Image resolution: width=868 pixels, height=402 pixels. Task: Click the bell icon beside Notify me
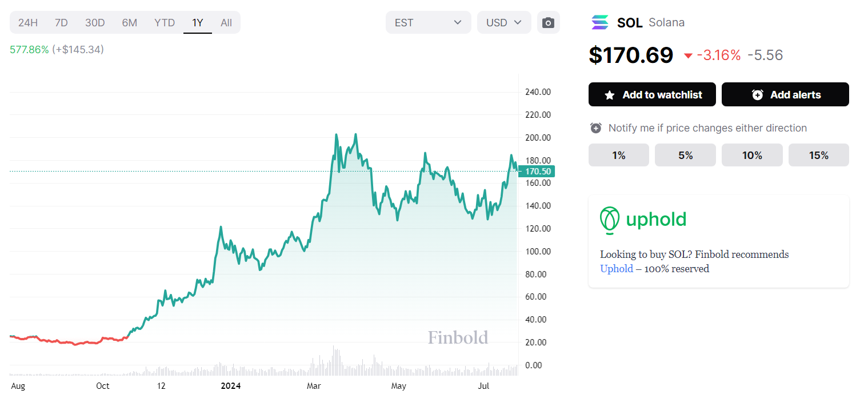tap(595, 128)
